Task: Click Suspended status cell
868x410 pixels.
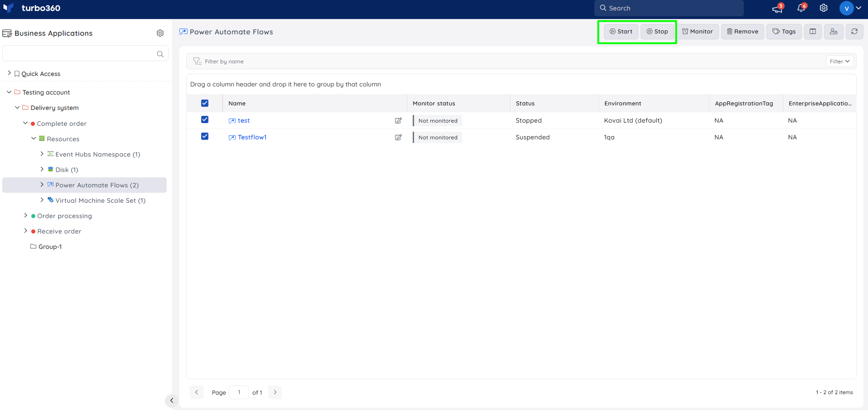Action: (x=532, y=137)
